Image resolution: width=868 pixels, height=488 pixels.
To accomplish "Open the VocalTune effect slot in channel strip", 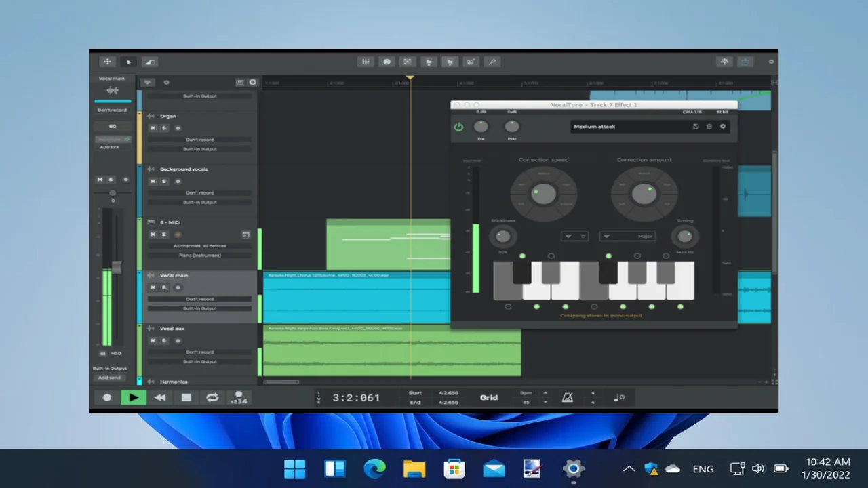I will 113,140.
